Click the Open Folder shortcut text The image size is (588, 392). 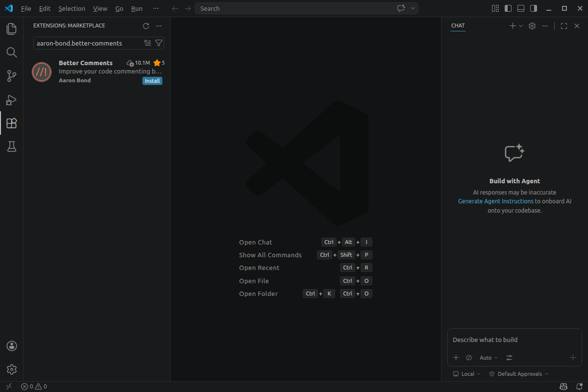(x=258, y=294)
